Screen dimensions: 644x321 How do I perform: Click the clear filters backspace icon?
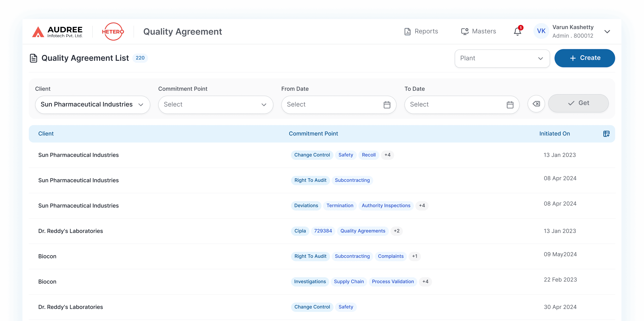pos(536,104)
